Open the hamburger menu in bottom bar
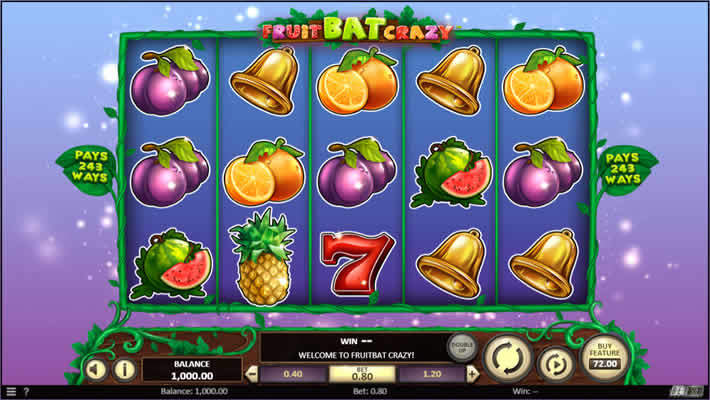 click(x=11, y=392)
